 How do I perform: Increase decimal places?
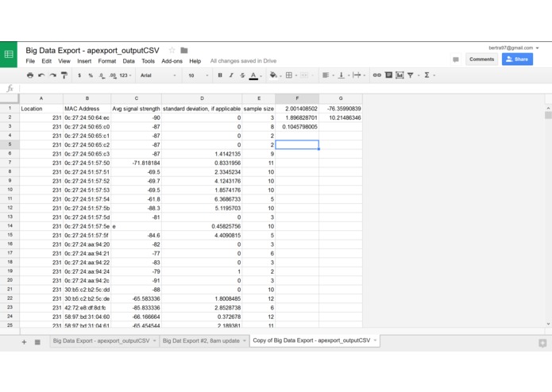[113, 75]
